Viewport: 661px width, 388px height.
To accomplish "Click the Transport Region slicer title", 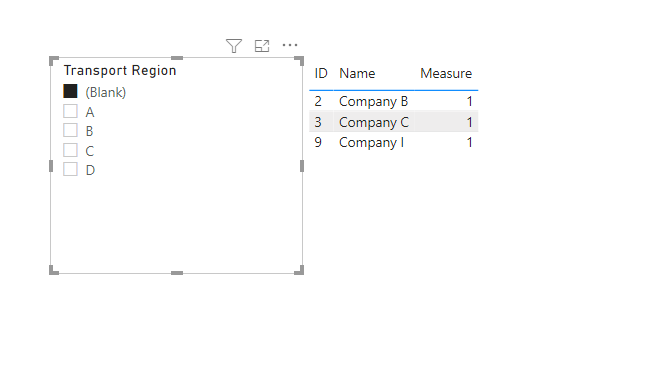I will coord(120,70).
